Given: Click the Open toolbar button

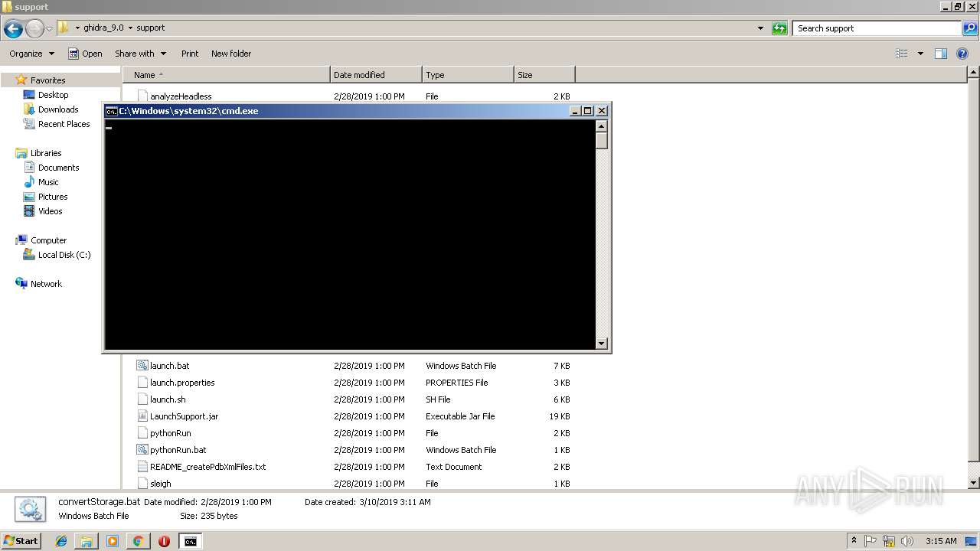Looking at the screenshot, I should [85, 54].
